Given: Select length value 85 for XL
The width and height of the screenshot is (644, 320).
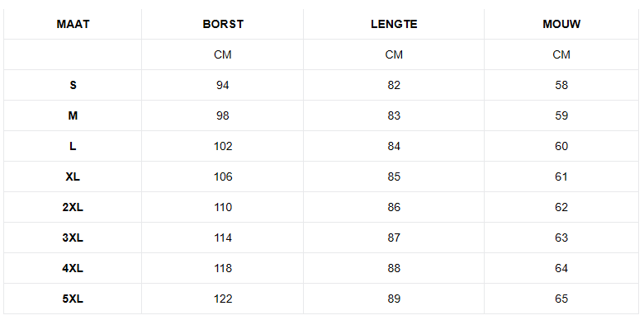Looking at the screenshot, I should click(394, 176).
